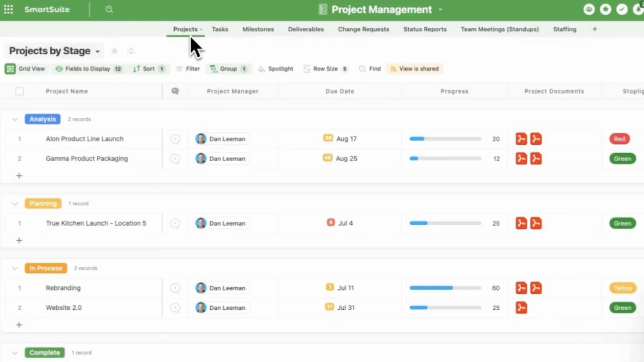Open second PDF in Rebranding row
The width and height of the screenshot is (644, 362).
click(x=536, y=288)
